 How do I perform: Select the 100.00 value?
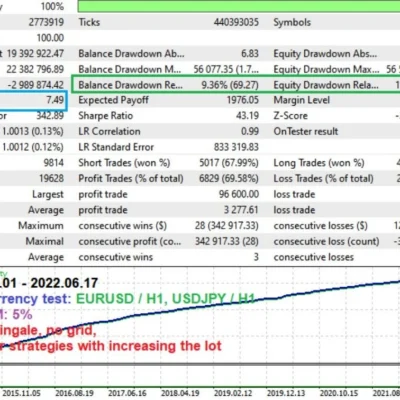coord(50,38)
